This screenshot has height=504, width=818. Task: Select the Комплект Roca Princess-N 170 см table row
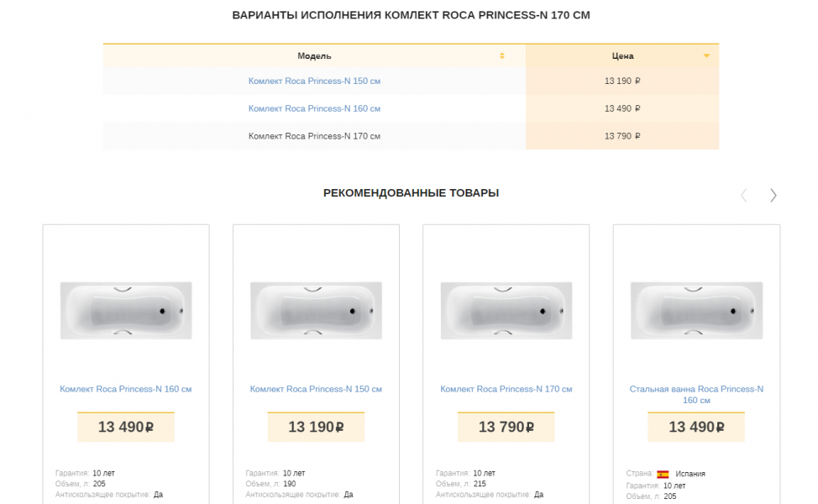(x=314, y=136)
